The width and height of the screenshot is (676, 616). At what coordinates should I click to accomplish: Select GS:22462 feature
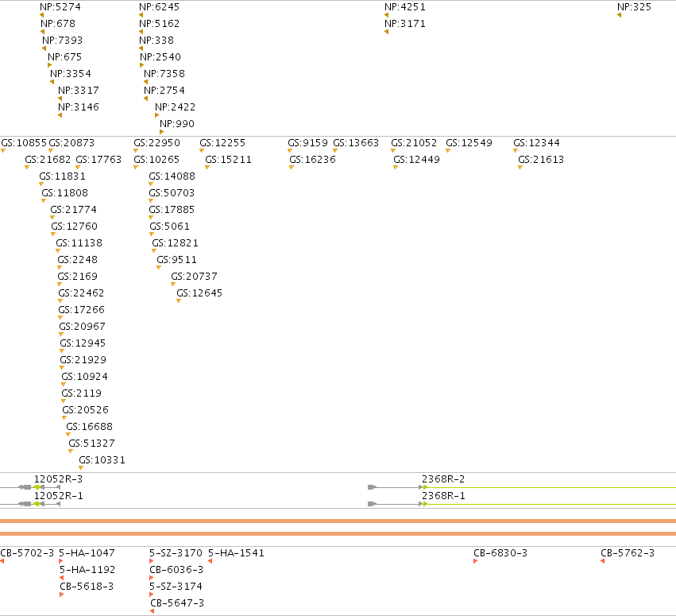[81, 293]
